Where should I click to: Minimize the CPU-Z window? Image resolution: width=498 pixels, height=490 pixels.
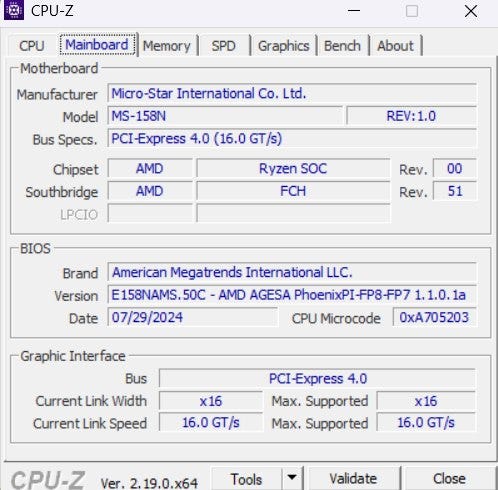pos(354,11)
